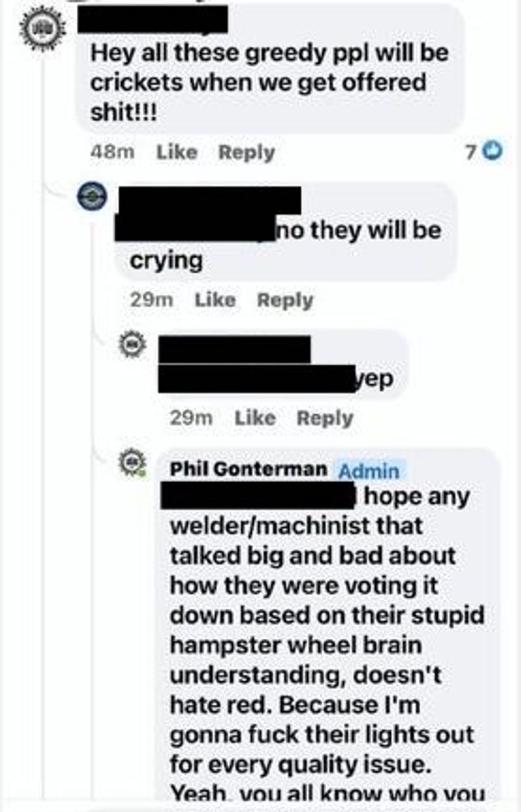The height and width of the screenshot is (812, 521).
Task: Open Phil Gonterman's profile name link
Action: [249, 469]
